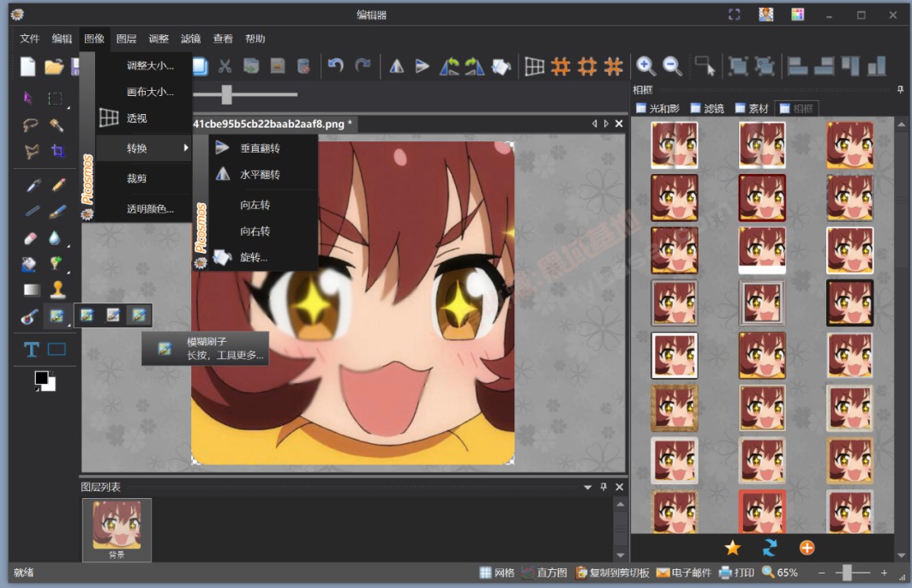Click the orange add plus icon
This screenshot has height=588, width=912.
coord(807,548)
